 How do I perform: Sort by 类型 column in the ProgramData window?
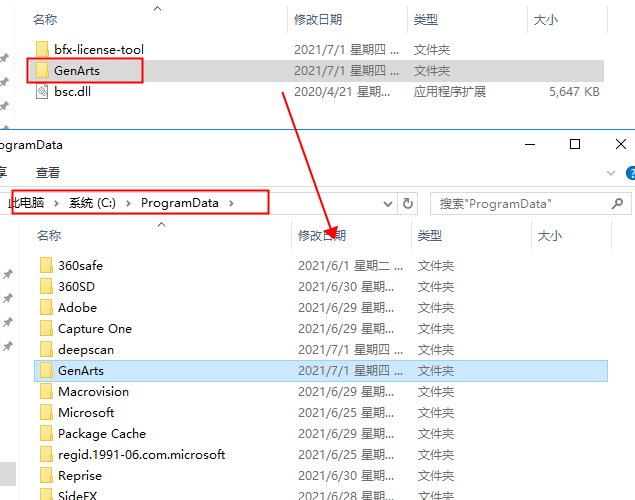tap(430, 235)
